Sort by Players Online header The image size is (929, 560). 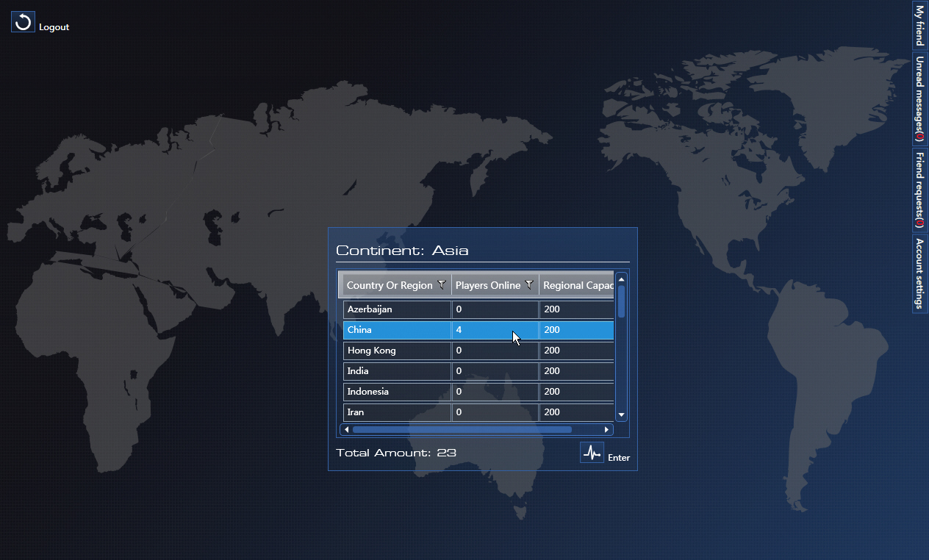point(488,285)
